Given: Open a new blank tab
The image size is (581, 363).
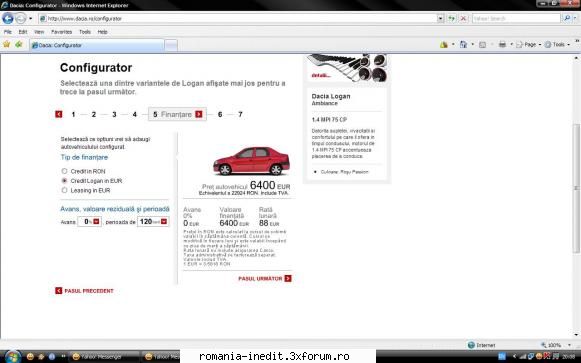Looking at the screenshot, I should tap(171, 45).
